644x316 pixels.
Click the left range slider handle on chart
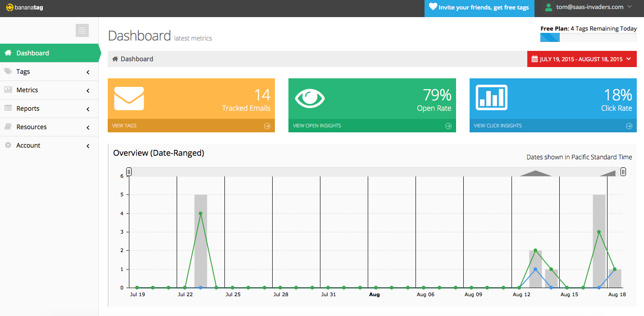pyautogui.click(x=129, y=172)
